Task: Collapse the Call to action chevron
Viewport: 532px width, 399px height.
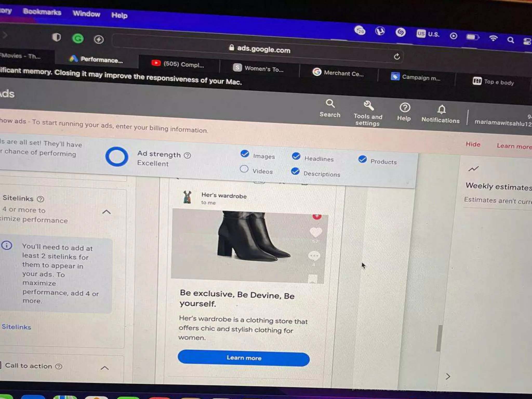Action: 104,368
